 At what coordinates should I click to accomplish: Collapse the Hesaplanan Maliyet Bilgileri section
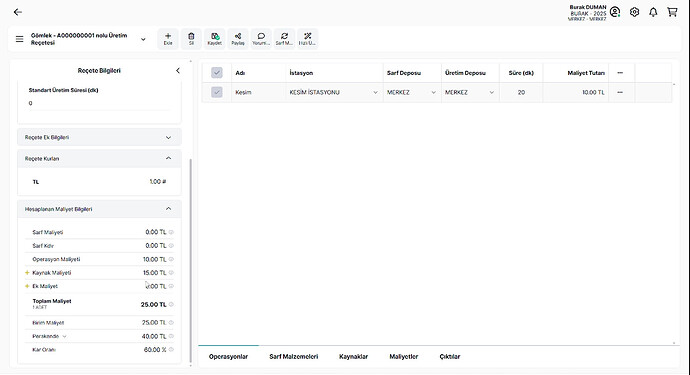coord(168,209)
